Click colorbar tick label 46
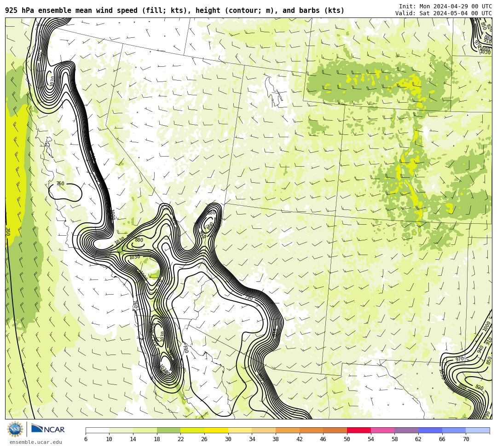Screen dimensions: 497x448 click(323, 439)
